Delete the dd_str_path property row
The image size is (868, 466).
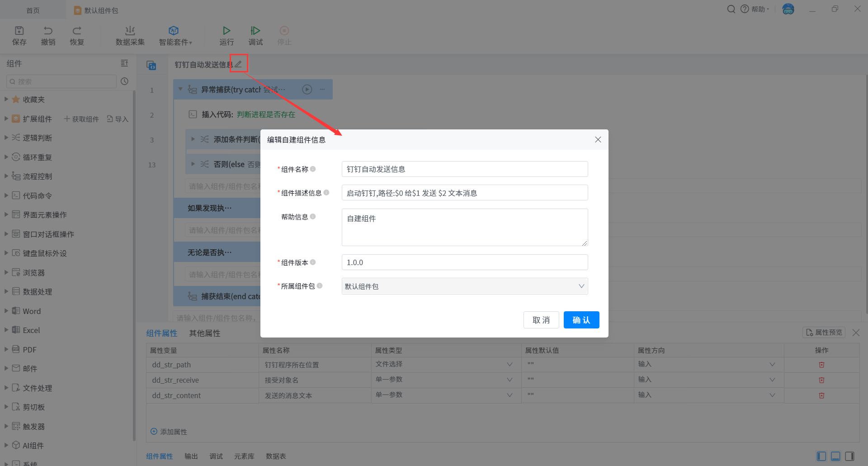(x=821, y=365)
